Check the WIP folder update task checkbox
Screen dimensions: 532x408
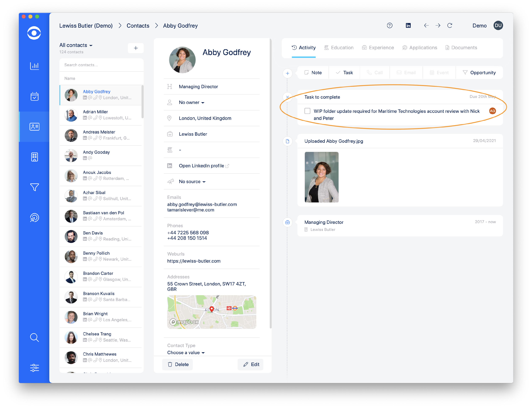tap(307, 111)
